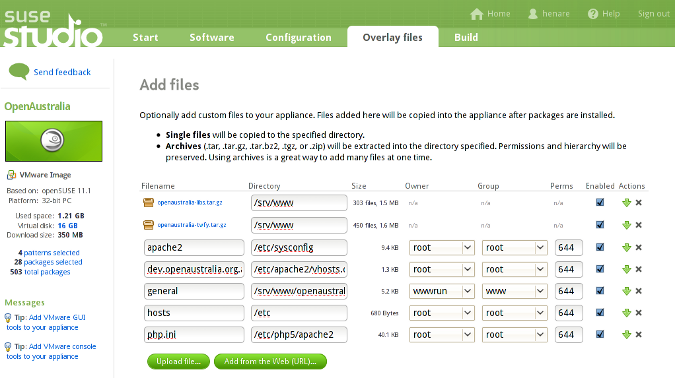
Task: Edit the /etc/sysconfig directory field
Action: tap(299, 248)
